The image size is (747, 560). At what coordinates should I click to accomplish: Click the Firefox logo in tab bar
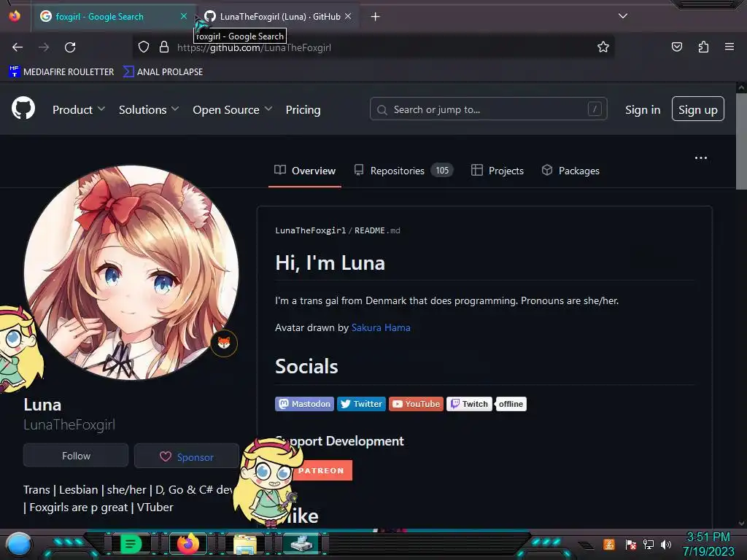point(15,16)
